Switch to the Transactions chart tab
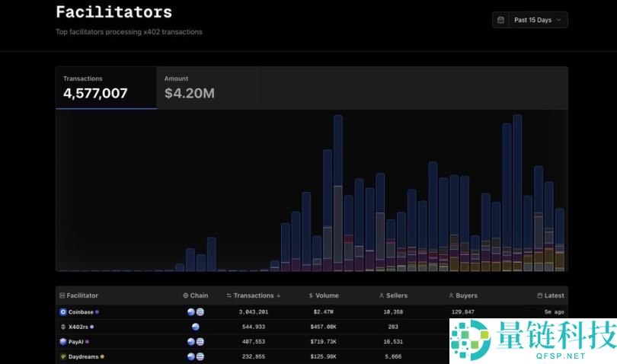This screenshot has height=364, width=617. [106, 88]
